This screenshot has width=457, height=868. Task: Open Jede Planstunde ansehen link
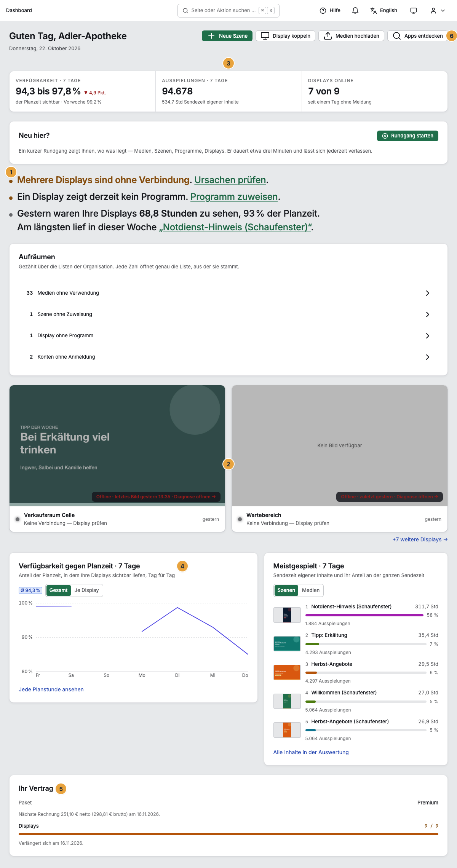pyautogui.click(x=51, y=689)
